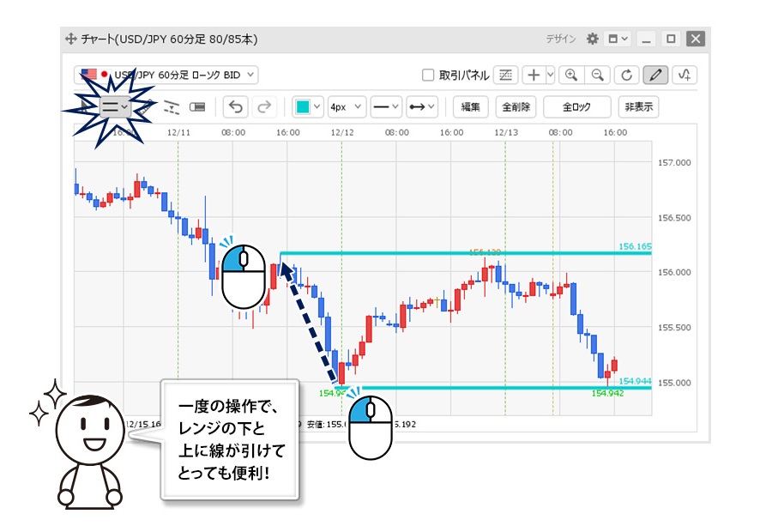Click the redo arrow icon
Image resolution: width=766 pixels, height=532 pixels.
pyautogui.click(x=265, y=107)
